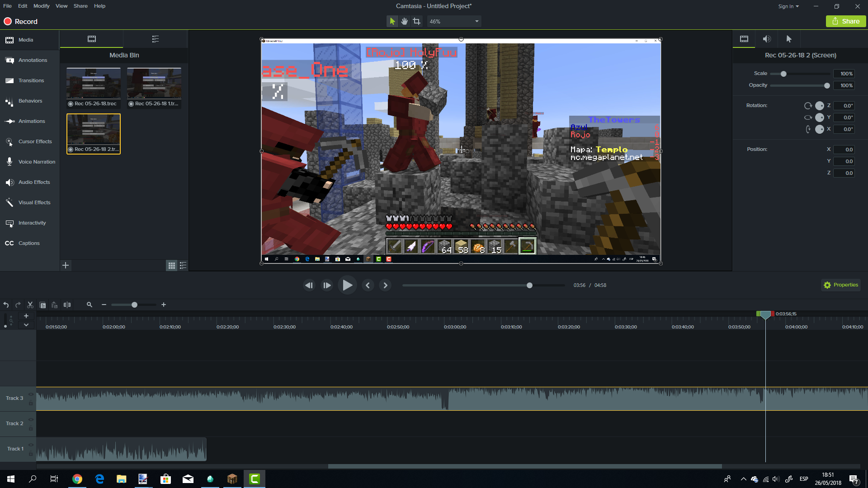Open Visual Effects panel
The width and height of the screenshot is (868, 488).
pyautogui.click(x=29, y=202)
